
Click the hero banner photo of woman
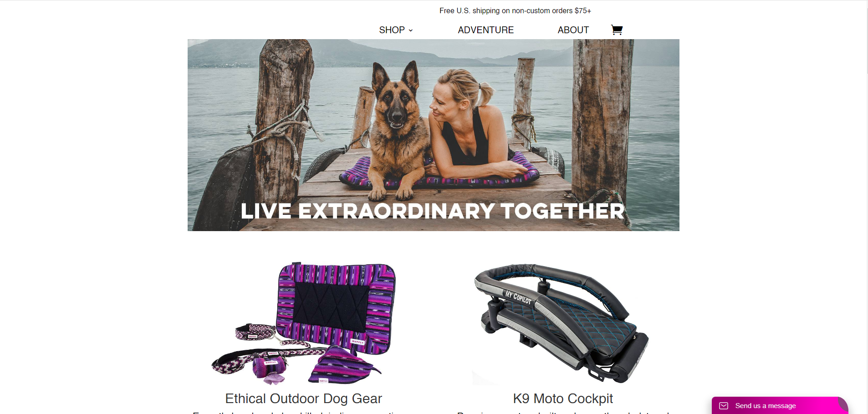[434, 135]
